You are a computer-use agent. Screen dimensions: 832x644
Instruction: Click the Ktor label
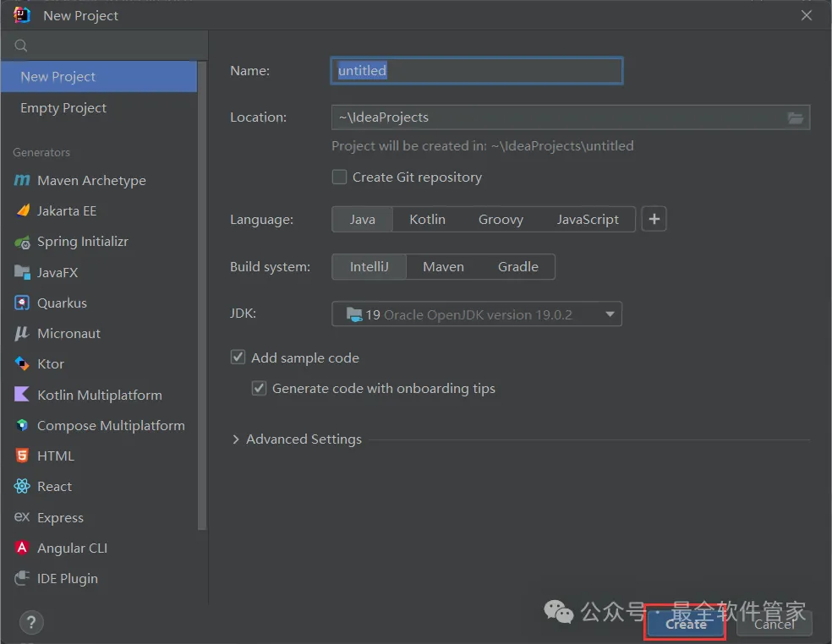51,364
